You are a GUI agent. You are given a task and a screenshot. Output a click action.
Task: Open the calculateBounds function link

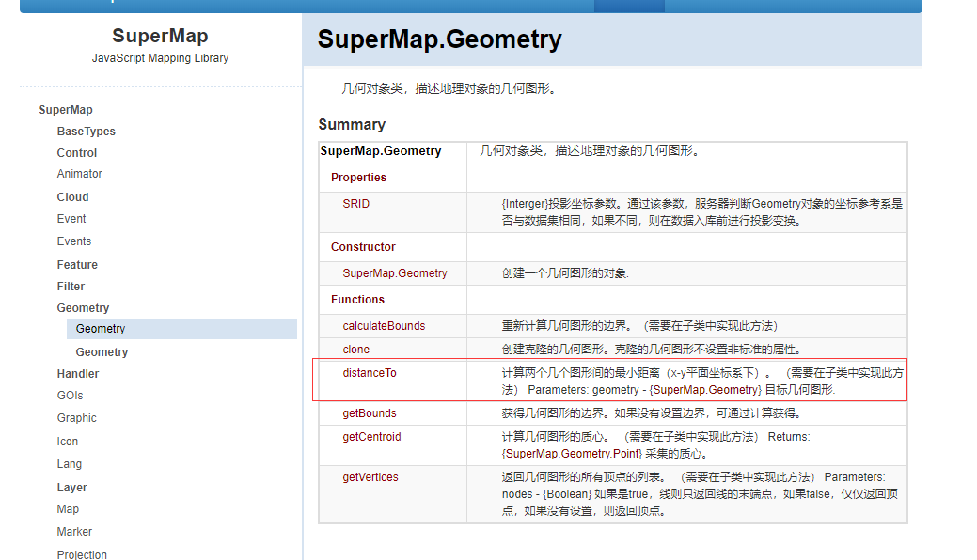click(x=384, y=326)
